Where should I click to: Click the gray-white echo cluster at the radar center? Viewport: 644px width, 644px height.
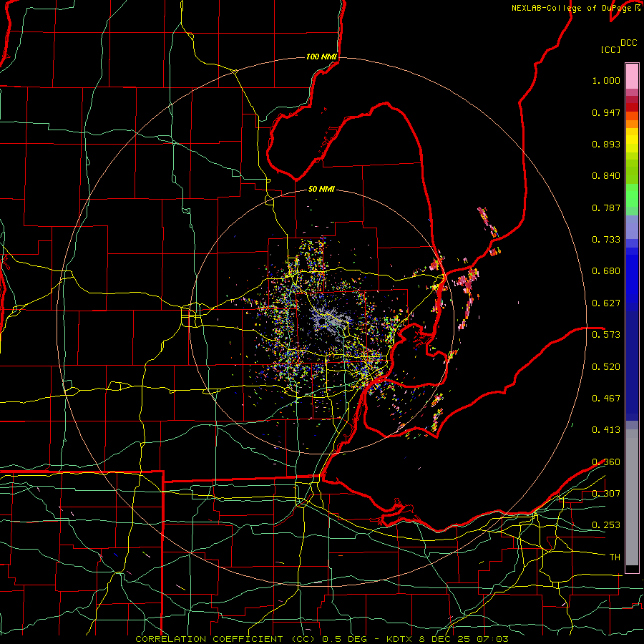(328, 321)
